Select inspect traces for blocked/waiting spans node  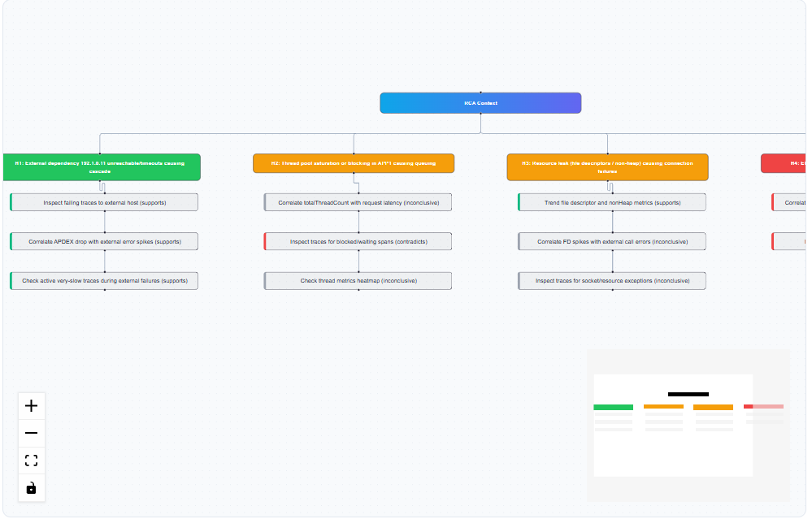(358, 241)
